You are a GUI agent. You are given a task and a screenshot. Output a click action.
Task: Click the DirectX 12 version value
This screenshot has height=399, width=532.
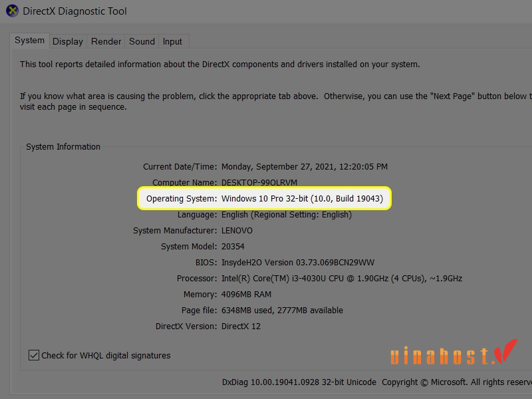[241, 327]
